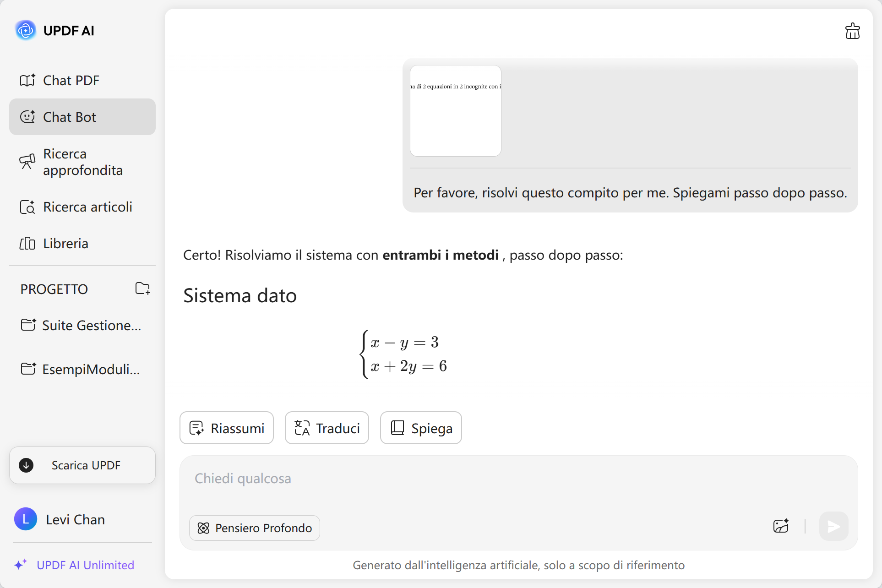Viewport: 882px width, 588px height.
Task: Click the Traduci button
Action: (x=327, y=428)
